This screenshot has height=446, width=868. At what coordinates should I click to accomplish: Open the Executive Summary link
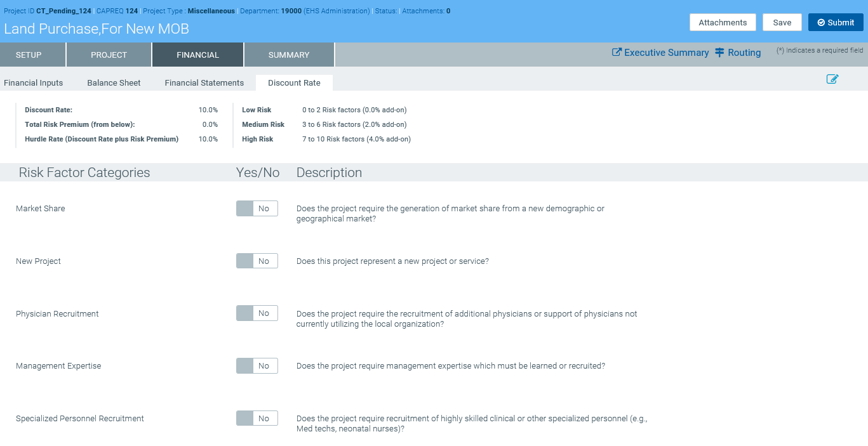tap(660, 53)
